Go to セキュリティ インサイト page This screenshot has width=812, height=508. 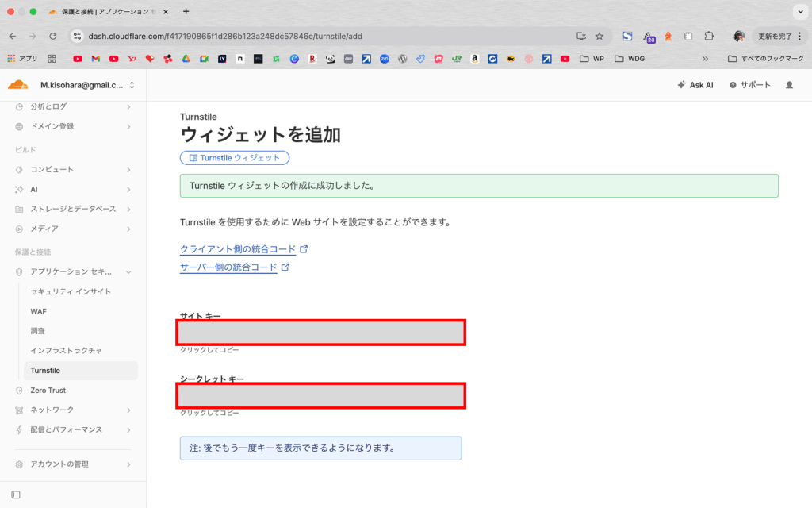71,291
